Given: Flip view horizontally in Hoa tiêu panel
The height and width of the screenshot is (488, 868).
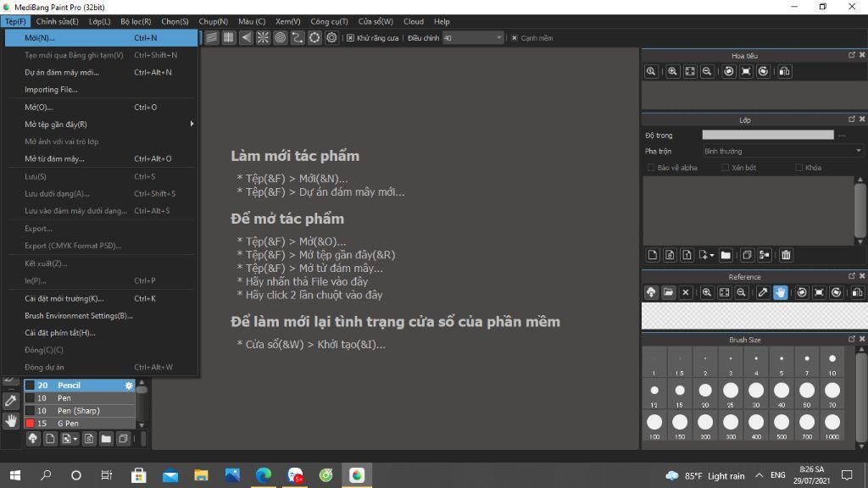Looking at the screenshot, I should coord(784,71).
